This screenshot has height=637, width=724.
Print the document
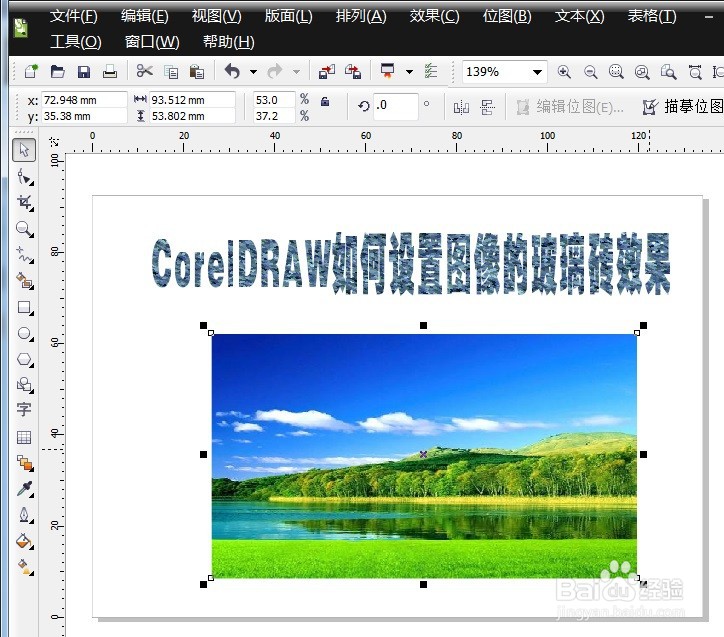(110, 72)
